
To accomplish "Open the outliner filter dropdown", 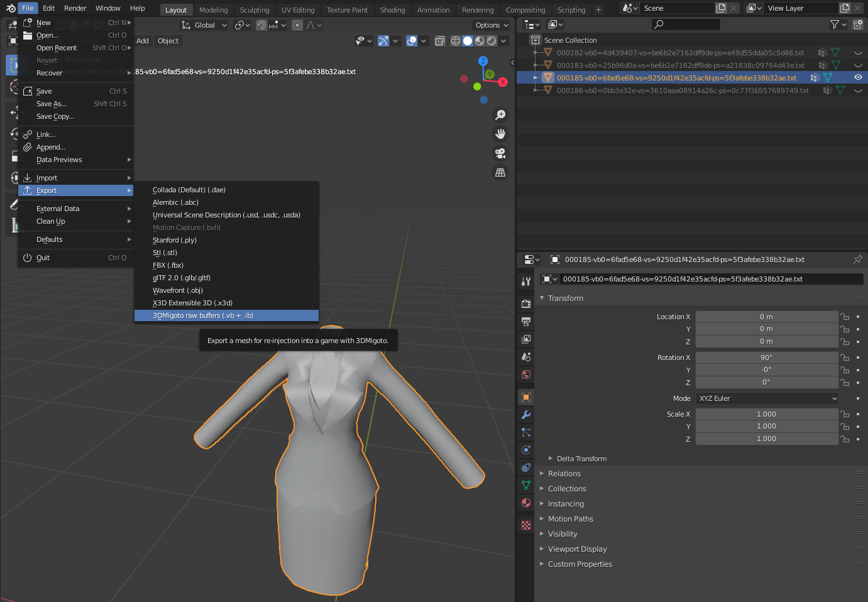I will [x=838, y=25].
